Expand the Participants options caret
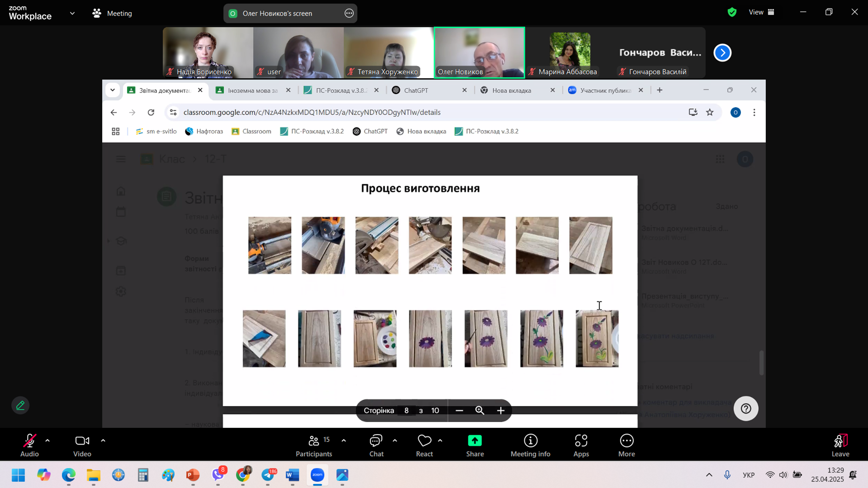 click(x=344, y=441)
